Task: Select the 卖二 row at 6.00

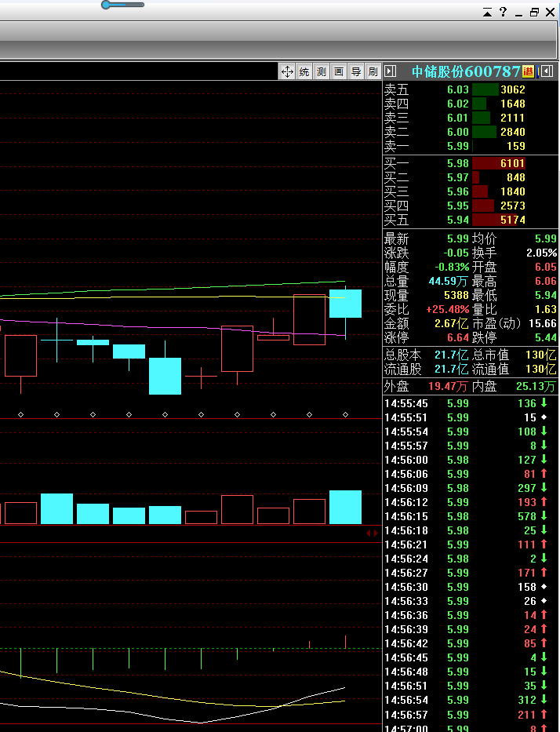Action: pyautogui.click(x=471, y=132)
